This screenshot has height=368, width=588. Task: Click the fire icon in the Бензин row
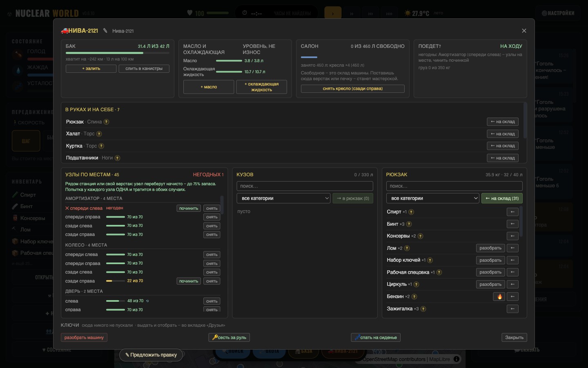tap(499, 296)
